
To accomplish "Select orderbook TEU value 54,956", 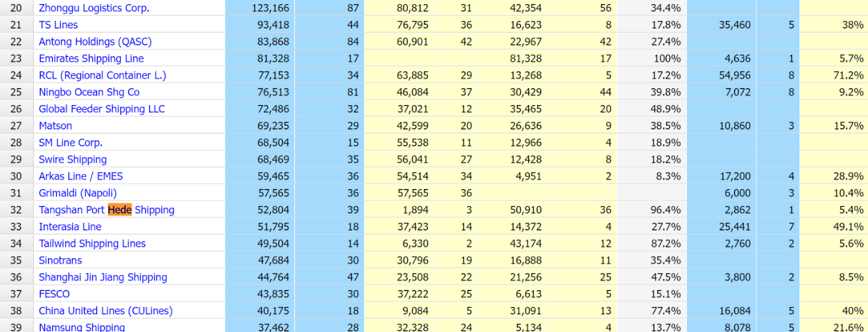I will (x=735, y=75).
